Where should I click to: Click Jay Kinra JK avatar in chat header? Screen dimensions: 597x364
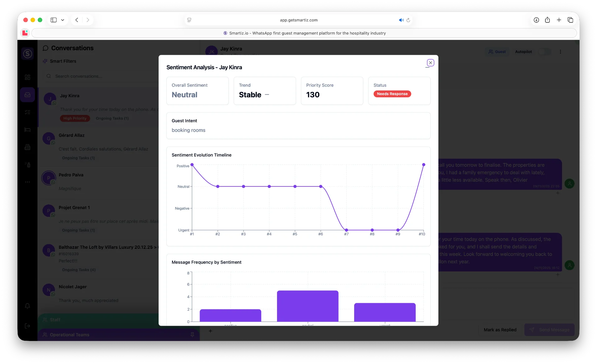211,52
